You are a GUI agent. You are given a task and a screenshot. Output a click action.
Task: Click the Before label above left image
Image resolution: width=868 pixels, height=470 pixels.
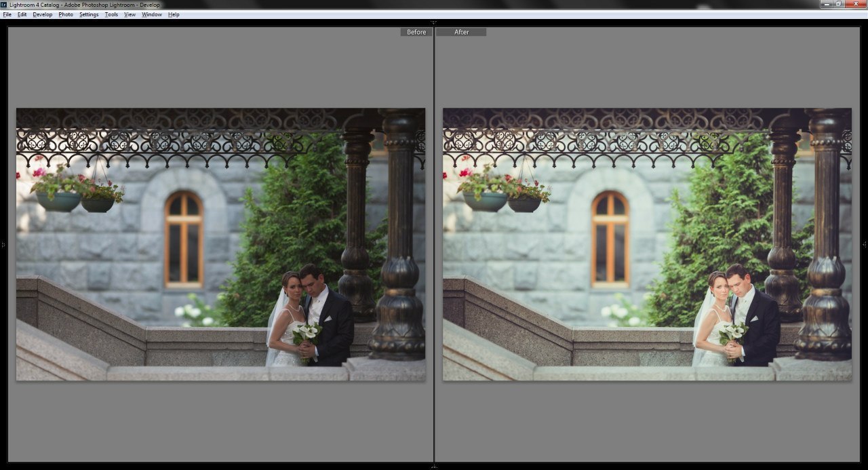click(x=416, y=32)
